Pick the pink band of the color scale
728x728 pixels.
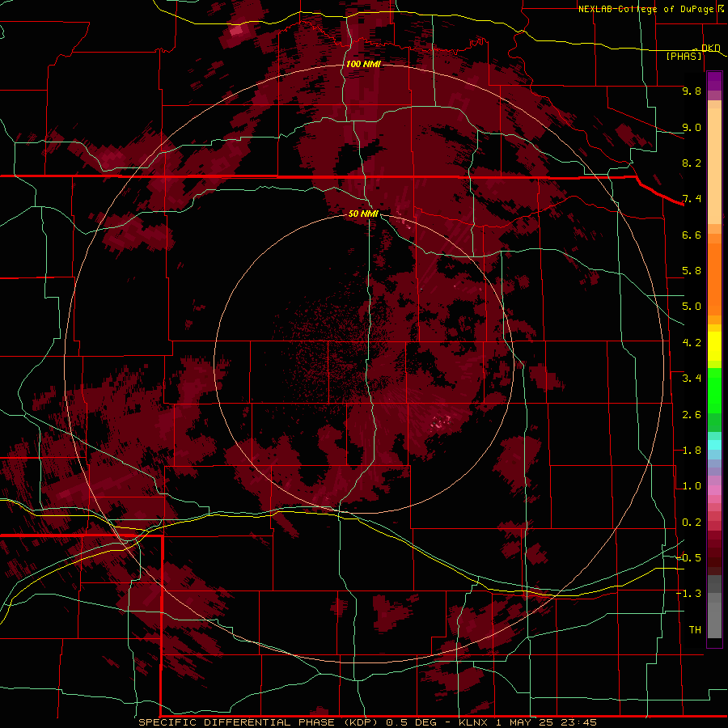714,490
